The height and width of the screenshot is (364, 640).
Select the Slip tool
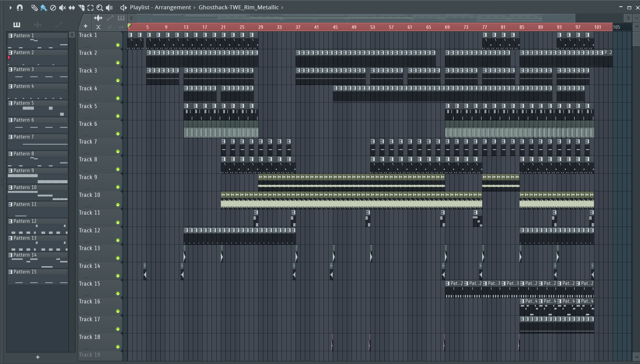tap(72, 8)
